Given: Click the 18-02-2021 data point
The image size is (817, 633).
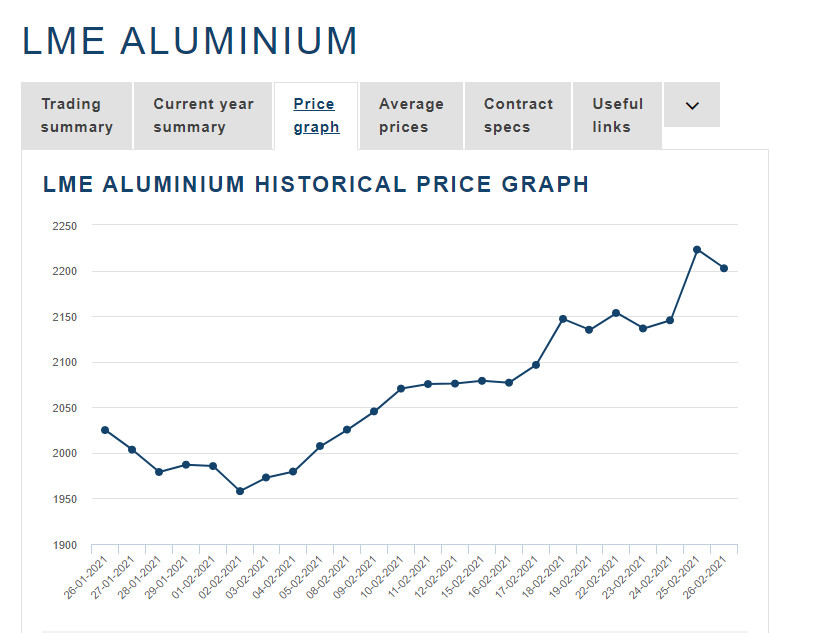Looking at the screenshot, I should (563, 319).
